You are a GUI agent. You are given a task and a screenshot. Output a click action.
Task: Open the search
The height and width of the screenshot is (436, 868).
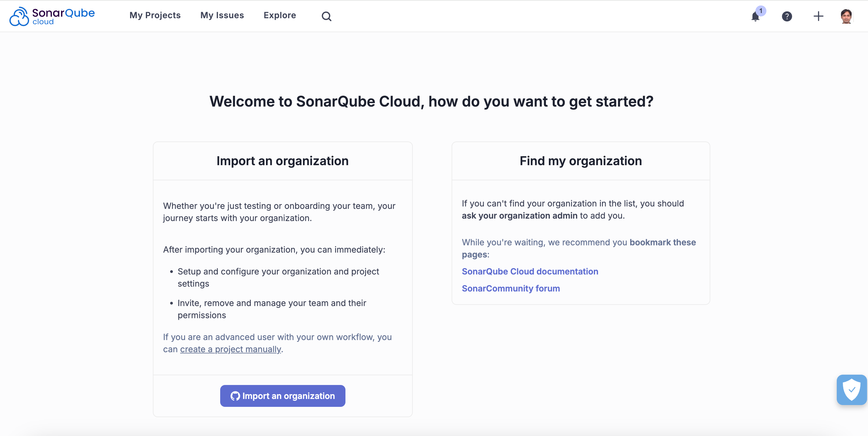click(326, 16)
